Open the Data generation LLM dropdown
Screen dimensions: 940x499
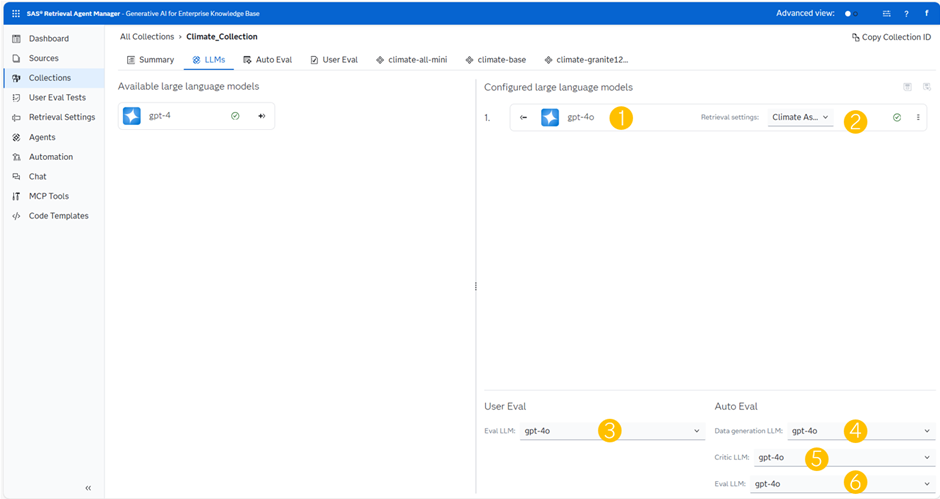(861, 431)
